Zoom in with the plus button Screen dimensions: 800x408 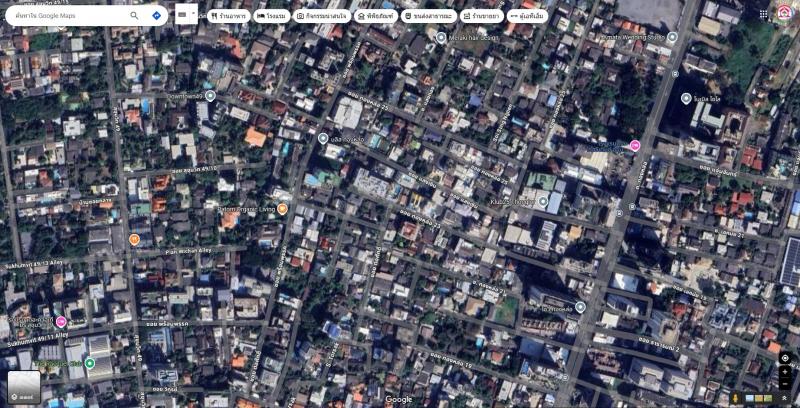[785, 374]
